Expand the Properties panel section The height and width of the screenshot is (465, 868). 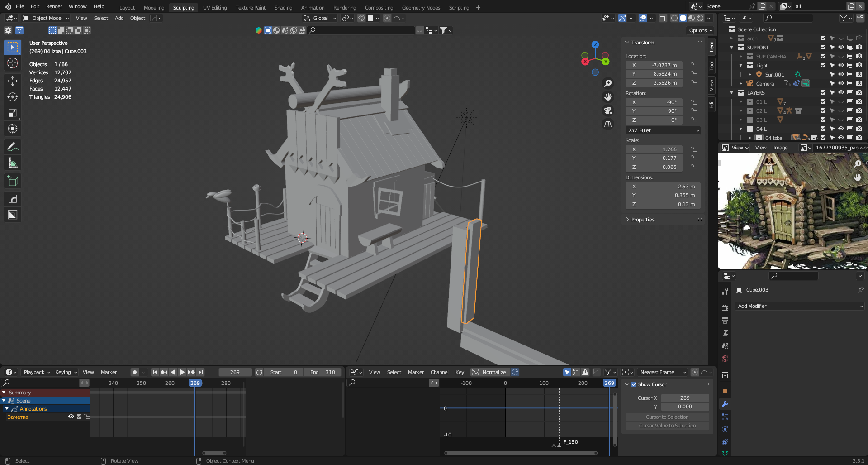642,220
